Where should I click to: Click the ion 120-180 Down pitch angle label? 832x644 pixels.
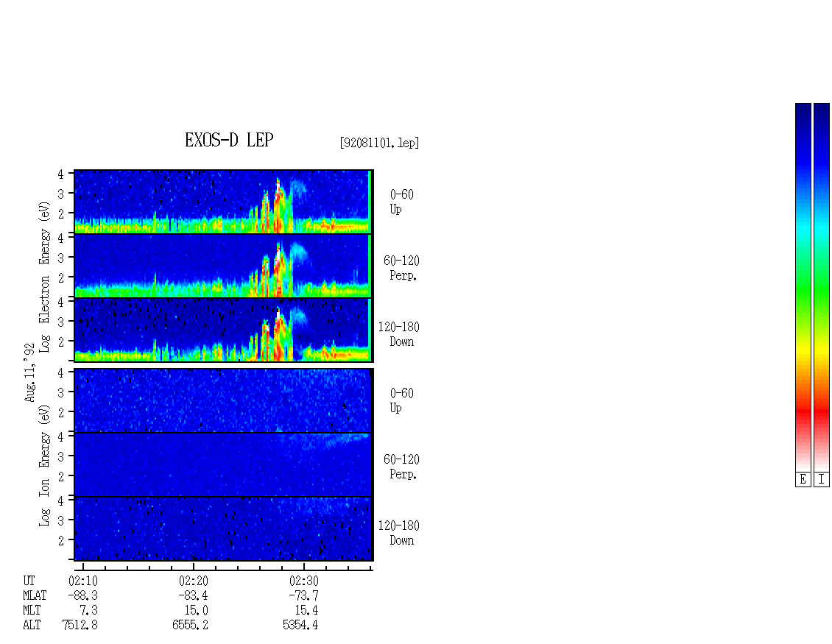399,533
